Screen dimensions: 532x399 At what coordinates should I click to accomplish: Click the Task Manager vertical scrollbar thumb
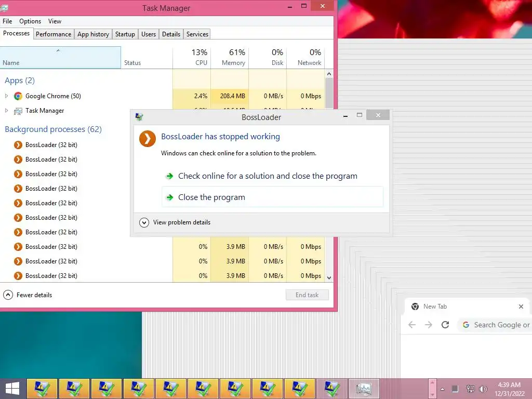(x=329, y=94)
